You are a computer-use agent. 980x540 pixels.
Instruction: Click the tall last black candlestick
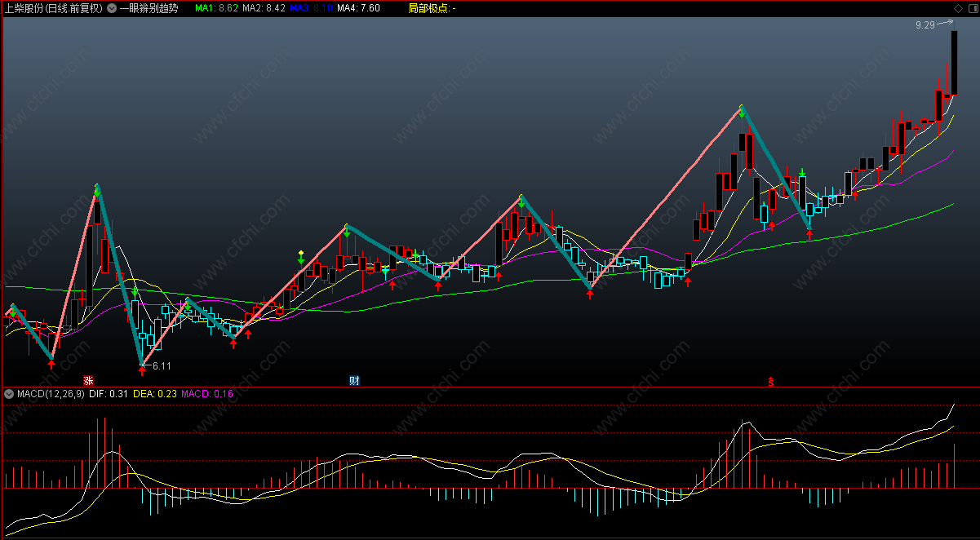pyautogui.click(x=953, y=64)
